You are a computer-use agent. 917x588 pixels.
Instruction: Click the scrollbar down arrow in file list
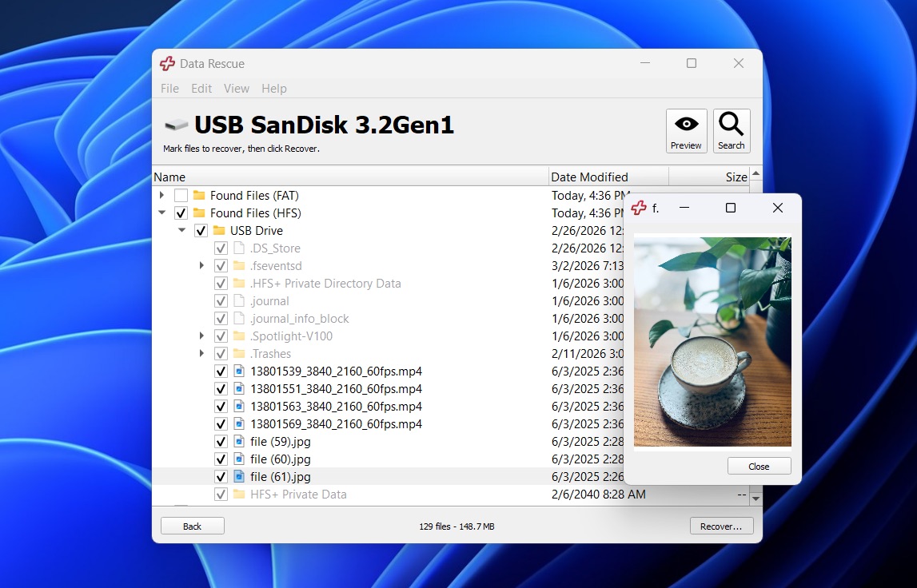[x=756, y=498]
